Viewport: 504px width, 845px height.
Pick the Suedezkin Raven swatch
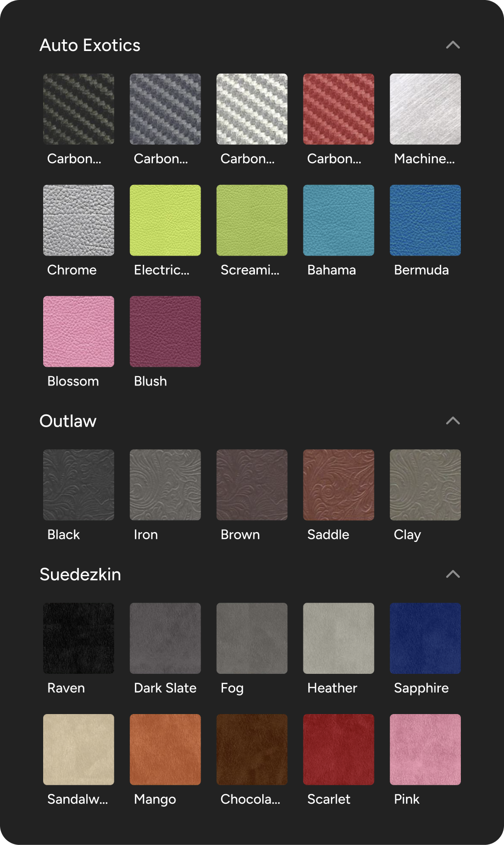point(78,638)
